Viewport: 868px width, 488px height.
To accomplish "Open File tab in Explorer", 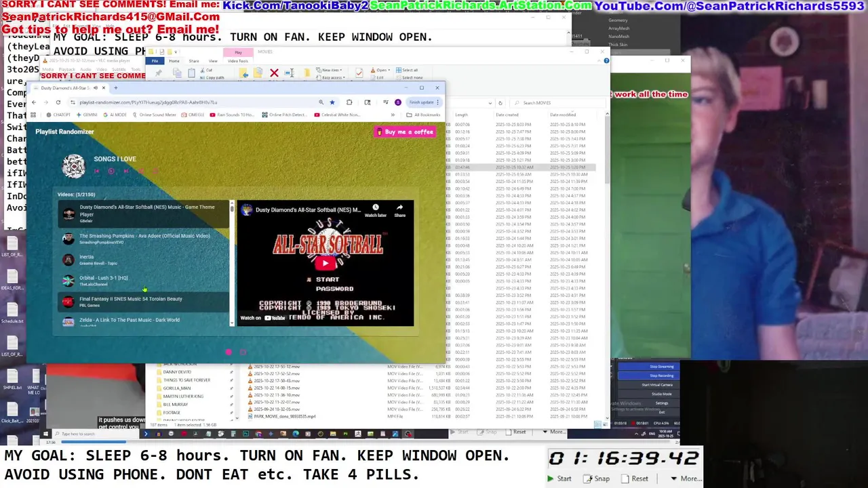I will click(x=155, y=61).
